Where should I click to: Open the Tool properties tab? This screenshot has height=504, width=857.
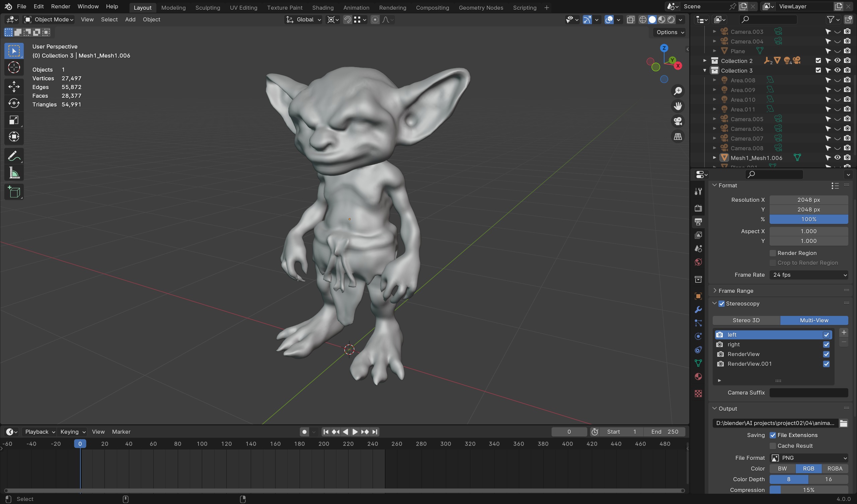(698, 191)
